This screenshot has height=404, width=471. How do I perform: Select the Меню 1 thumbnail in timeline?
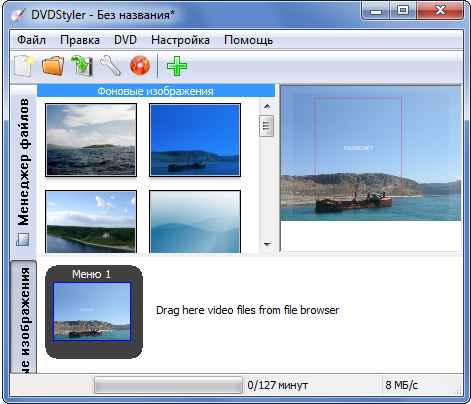[x=94, y=312]
